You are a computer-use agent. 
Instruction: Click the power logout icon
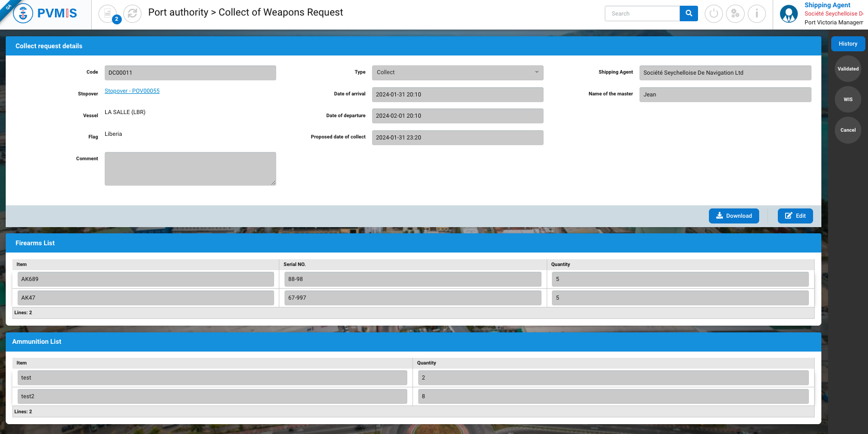[x=714, y=13]
